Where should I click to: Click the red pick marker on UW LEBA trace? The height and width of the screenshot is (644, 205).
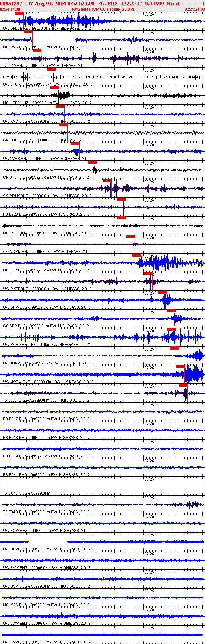point(54,88)
